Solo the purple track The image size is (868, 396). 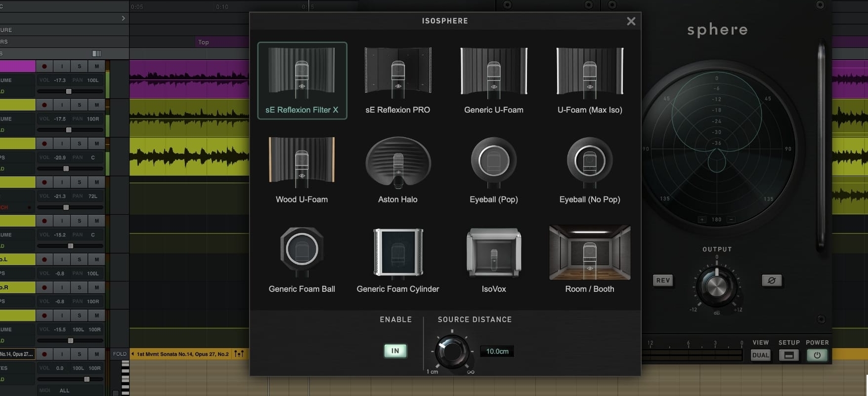(x=79, y=66)
